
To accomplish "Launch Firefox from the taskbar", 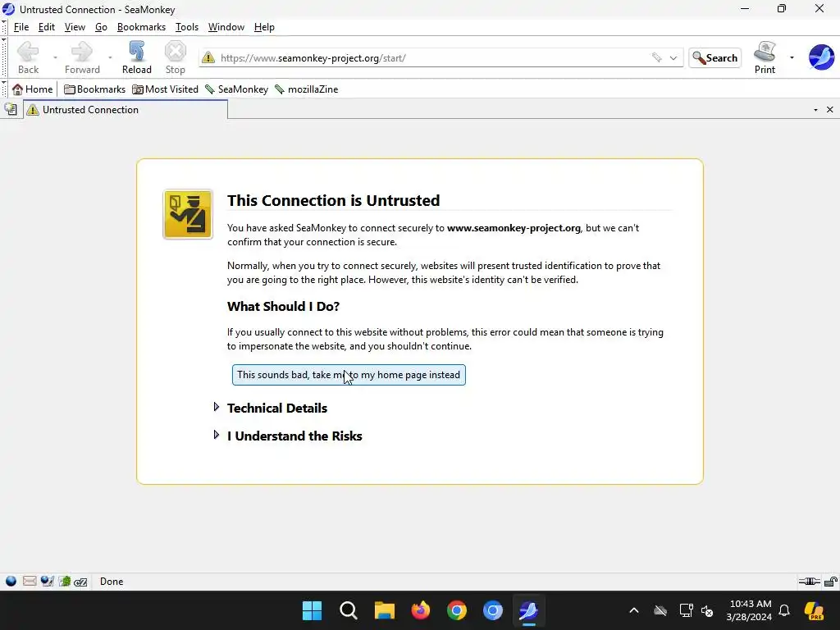I will coord(421,610).
